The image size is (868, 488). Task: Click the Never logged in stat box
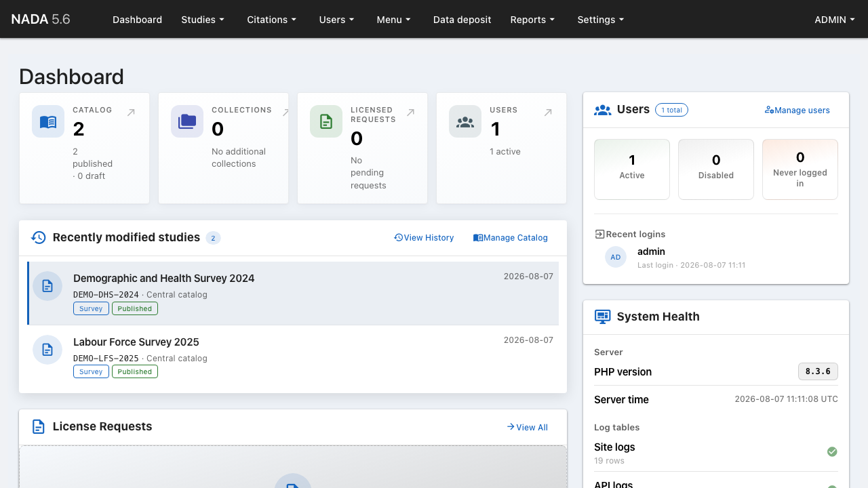pos(800,169)
